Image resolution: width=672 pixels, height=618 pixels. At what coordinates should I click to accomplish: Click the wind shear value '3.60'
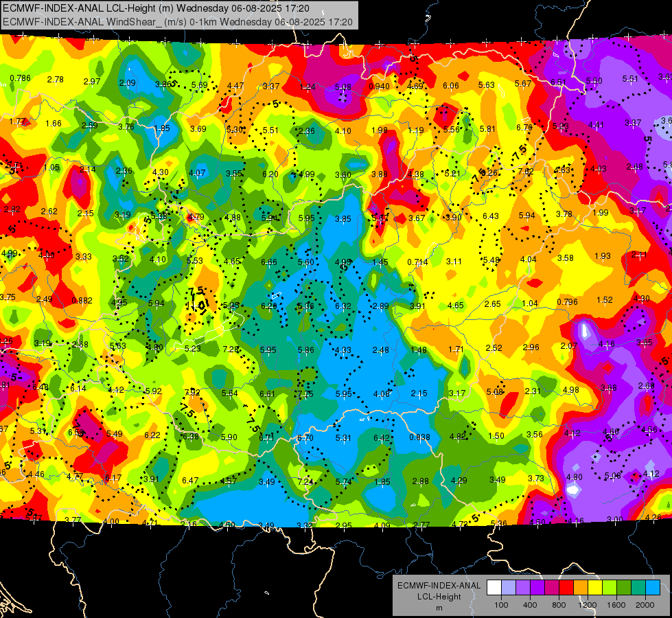point(343,174)
